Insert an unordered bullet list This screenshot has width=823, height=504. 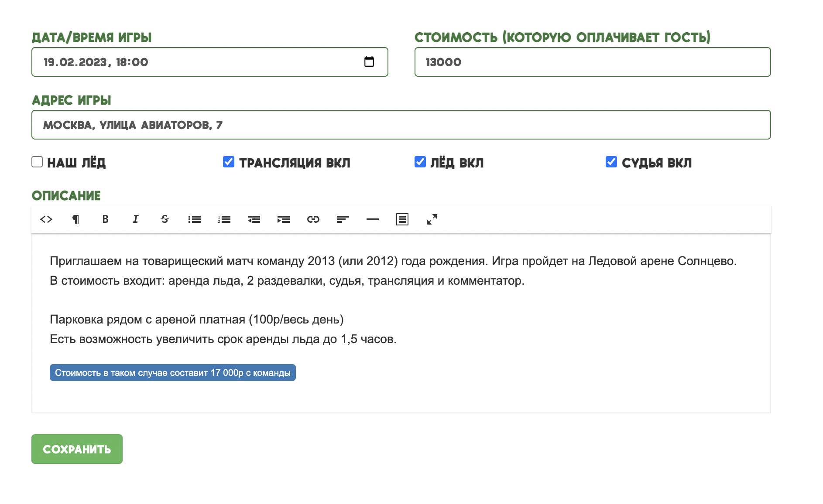[x=195, y=219]
